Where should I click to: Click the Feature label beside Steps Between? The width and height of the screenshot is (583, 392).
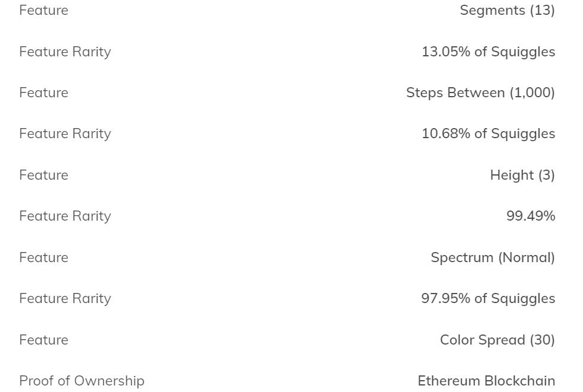point(43,93)
